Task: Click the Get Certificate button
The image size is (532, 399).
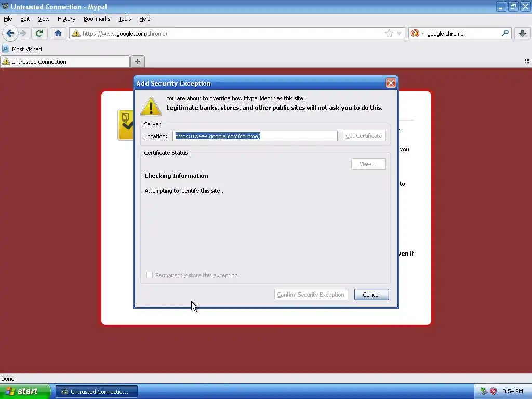Action: tap(364, 136)
